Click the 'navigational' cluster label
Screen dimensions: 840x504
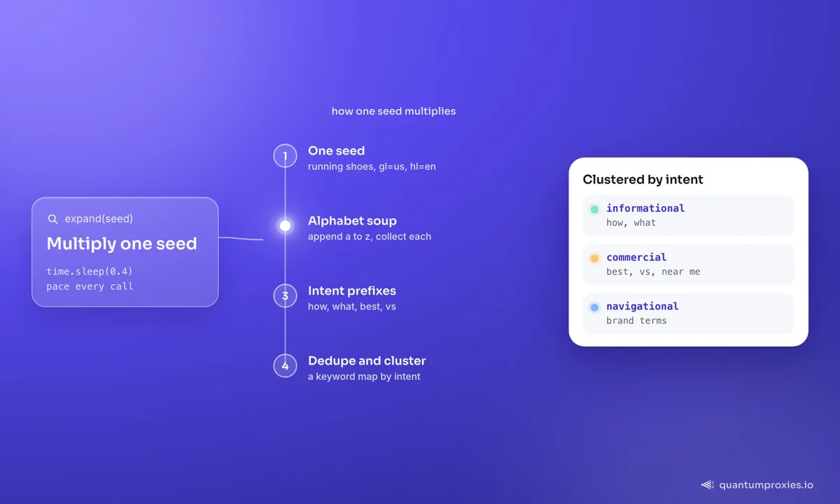(643, 307)
